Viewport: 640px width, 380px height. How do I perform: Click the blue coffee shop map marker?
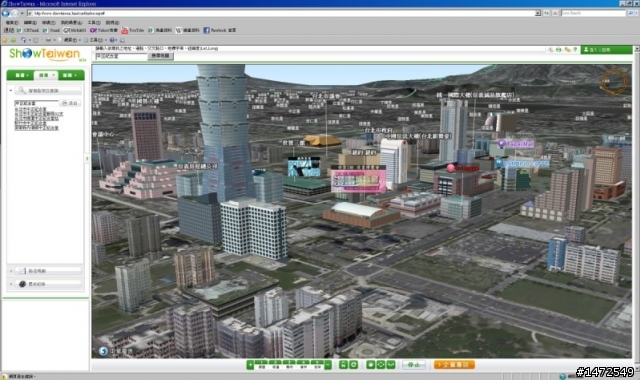[x=523, y=163]
